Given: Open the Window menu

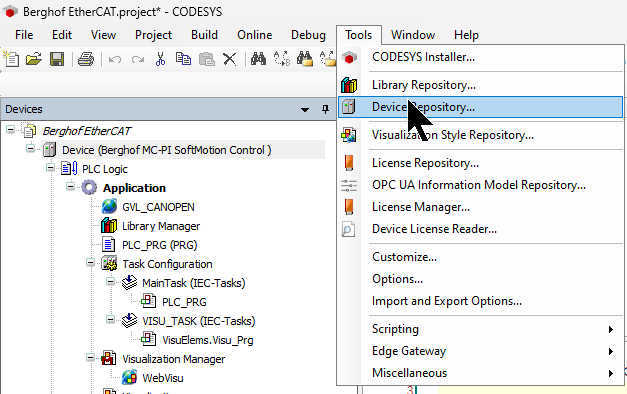Looking at the screenshot, I should (x=413, y=35).
